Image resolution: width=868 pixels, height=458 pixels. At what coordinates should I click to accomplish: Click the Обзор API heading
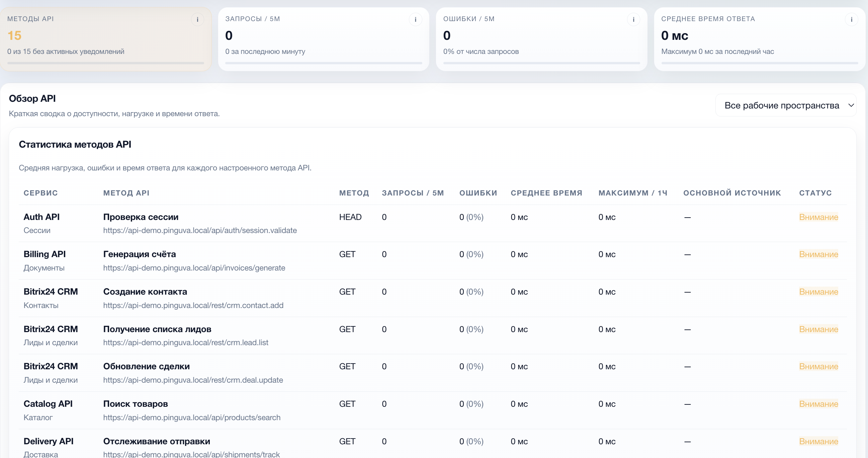point(32,98)
